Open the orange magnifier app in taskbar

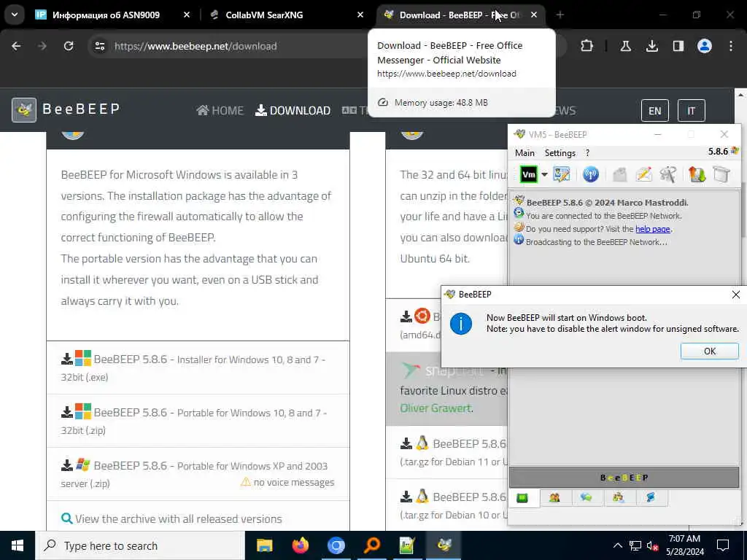point(372,545)
